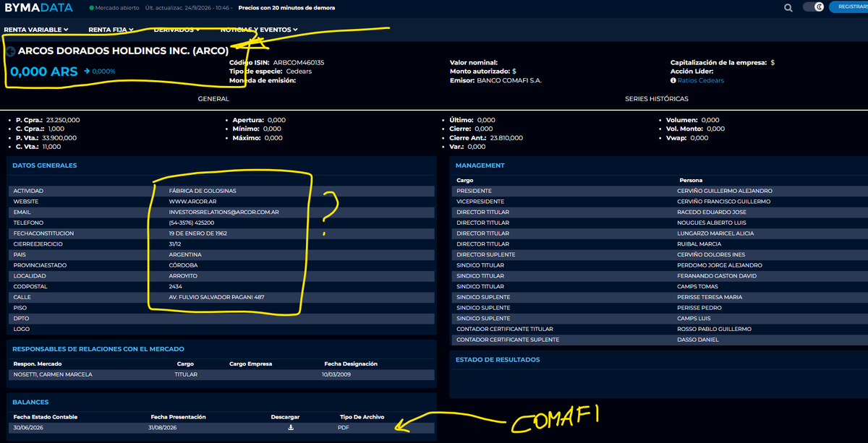The image size is (868, 443).
Task: Select the telephone number (54-3576) 425200
Action: (192, 223)
